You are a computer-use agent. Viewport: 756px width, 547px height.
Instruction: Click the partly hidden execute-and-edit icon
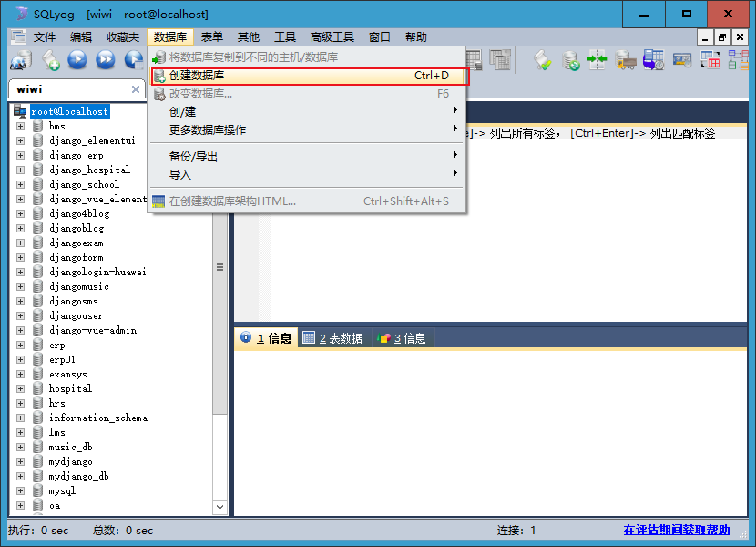click(134, 60)
